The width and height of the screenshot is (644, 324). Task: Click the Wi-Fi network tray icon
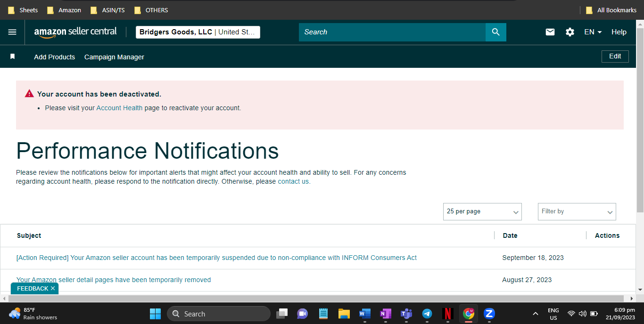[x=571, y=314]
